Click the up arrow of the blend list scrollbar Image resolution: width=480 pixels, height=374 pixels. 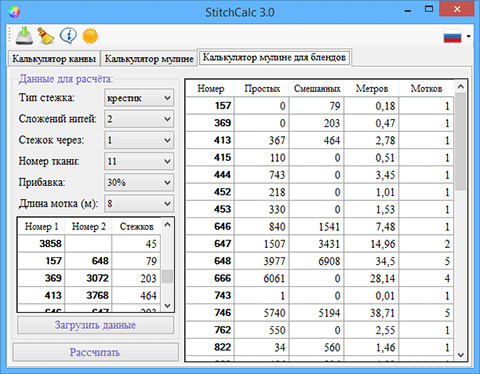[x=168, y=225]
